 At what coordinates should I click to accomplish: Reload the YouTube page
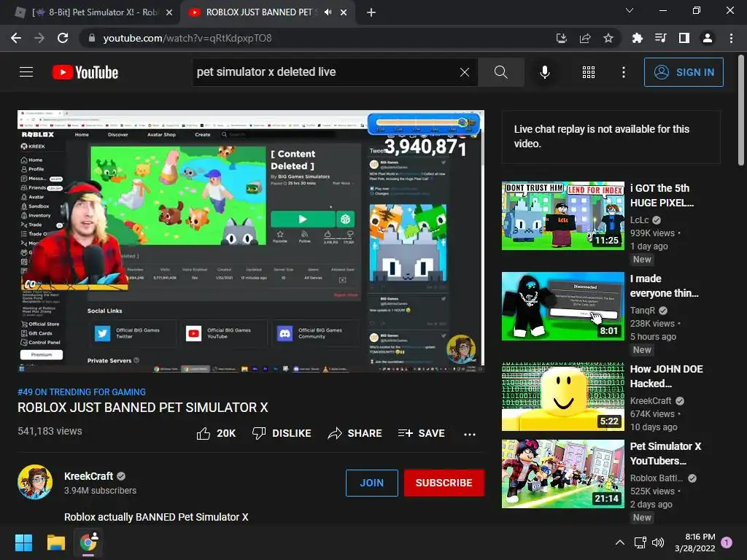(63, 38)
